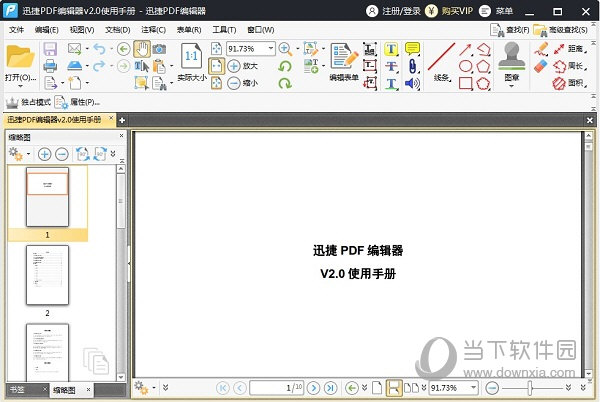Screen dimensions: 600x402
Task: Click the status bar zoom slider handle
Action: [530, 388]
